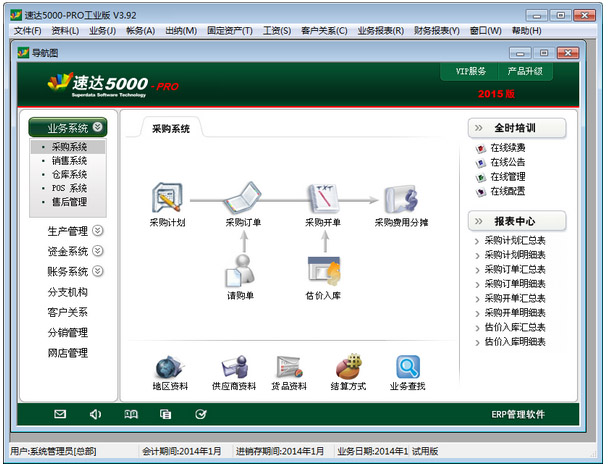This screenshot has height=468, width=611.
Task: Open the 帮助(H) menu
Action: 526,30
